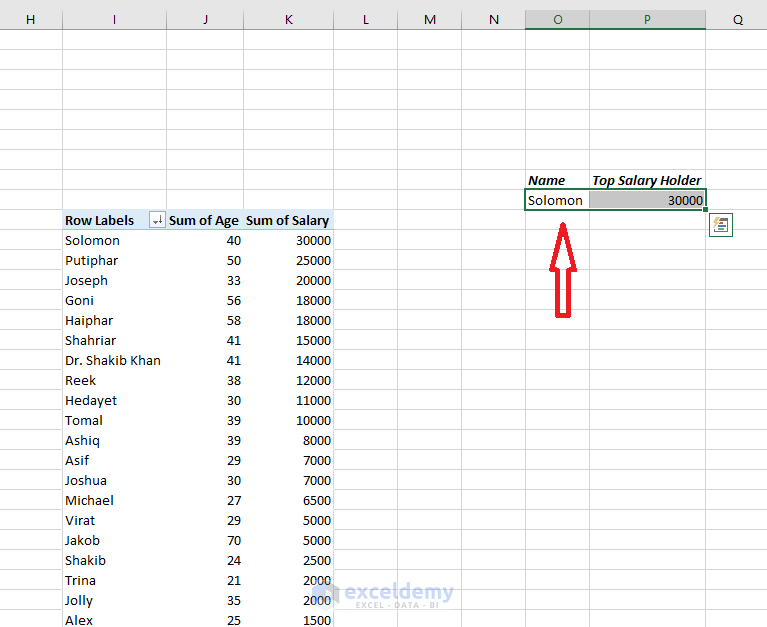This screenshot has width=767, height=627.
Task: Click Michael's salary value 6500
Action: [289, 500]
